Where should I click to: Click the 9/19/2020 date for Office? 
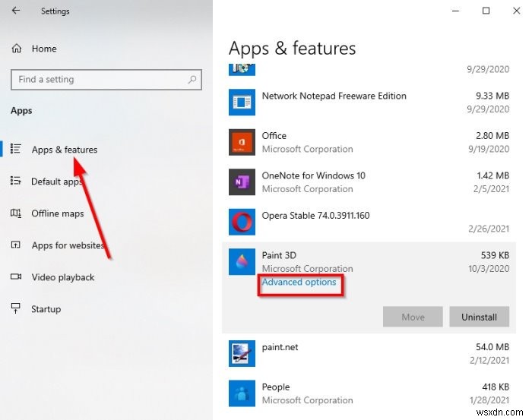tap(489, 149)
